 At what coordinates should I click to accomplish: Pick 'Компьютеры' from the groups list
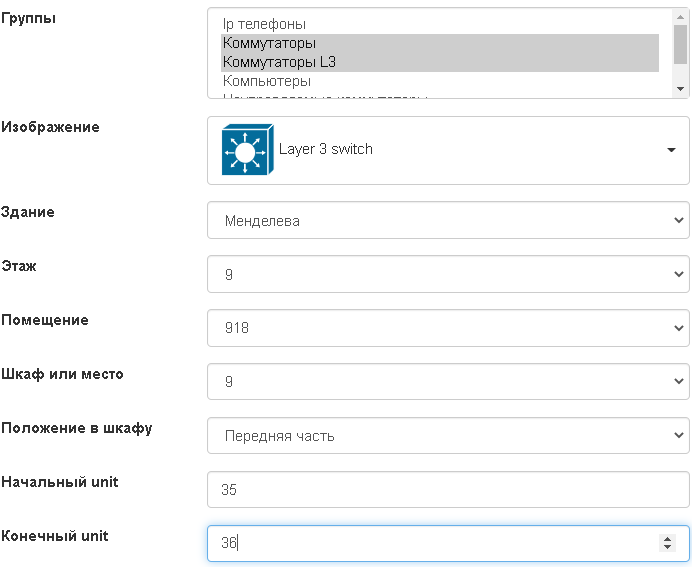(267, 81)
